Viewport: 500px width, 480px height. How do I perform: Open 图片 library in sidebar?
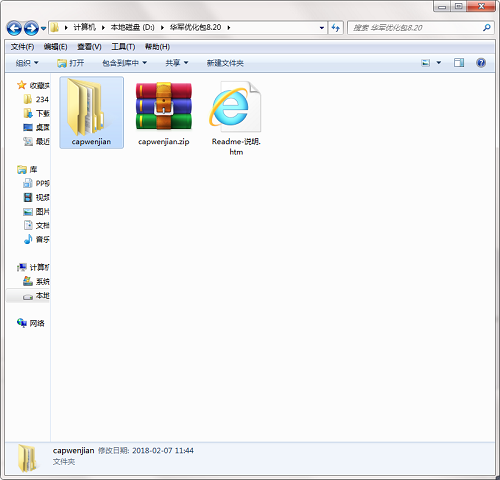37,211
